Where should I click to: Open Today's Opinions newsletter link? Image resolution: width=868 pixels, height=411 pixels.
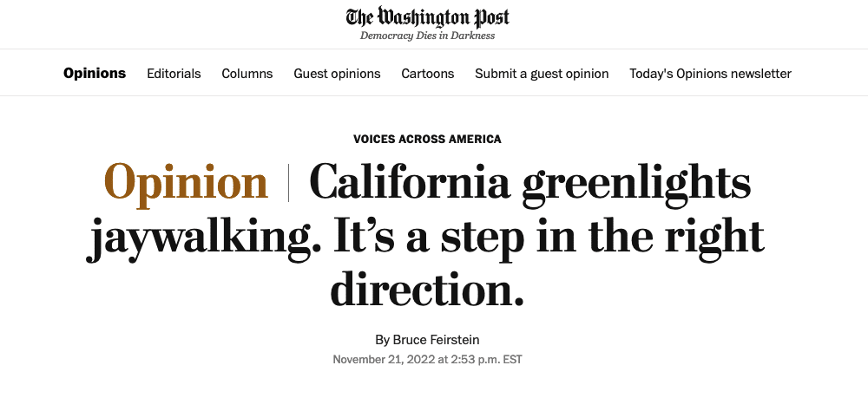[x=710, y=74]
